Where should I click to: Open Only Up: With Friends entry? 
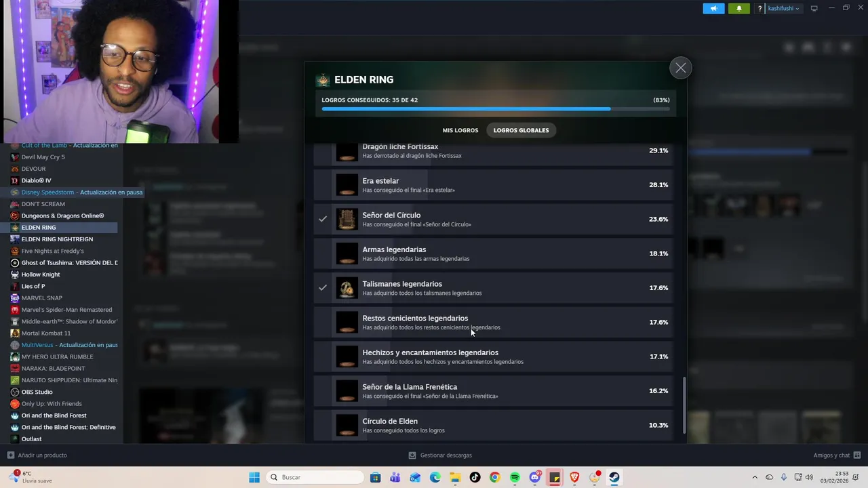[x=52, y=404]
